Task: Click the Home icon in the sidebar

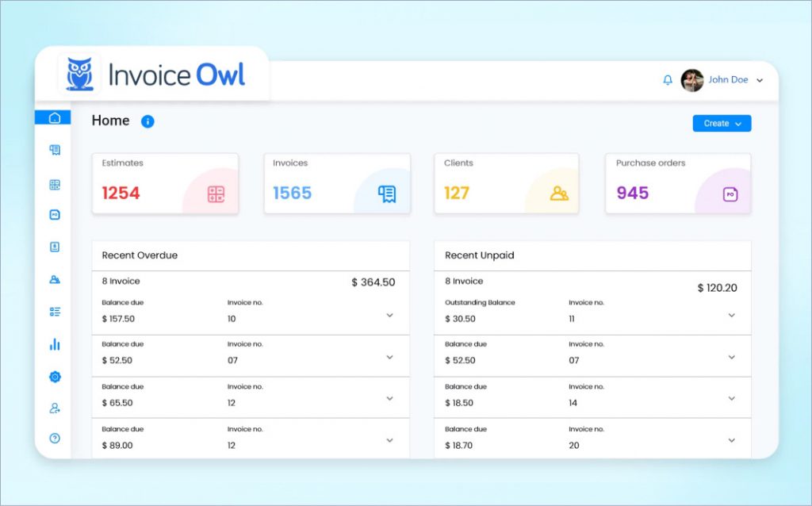Action: pos(54,118)
